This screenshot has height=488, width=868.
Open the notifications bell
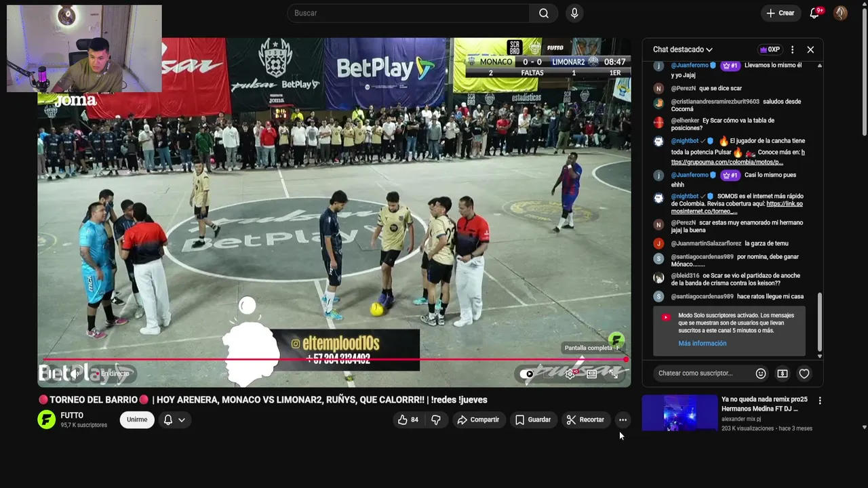pos(815,13)
